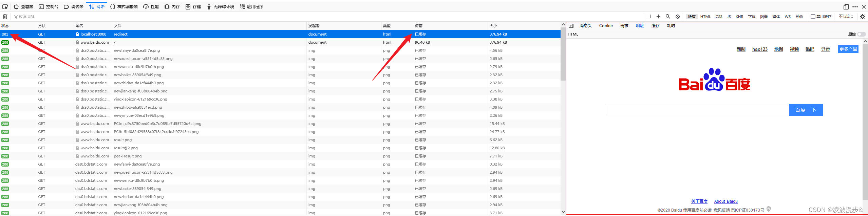Open network settings gear menu

862,17
